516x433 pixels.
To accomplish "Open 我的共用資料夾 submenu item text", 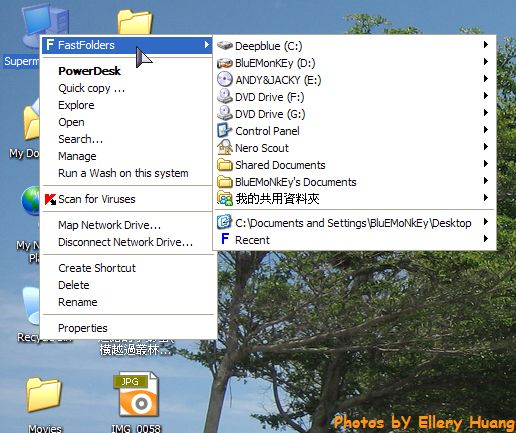I will (x=277, y=199).
